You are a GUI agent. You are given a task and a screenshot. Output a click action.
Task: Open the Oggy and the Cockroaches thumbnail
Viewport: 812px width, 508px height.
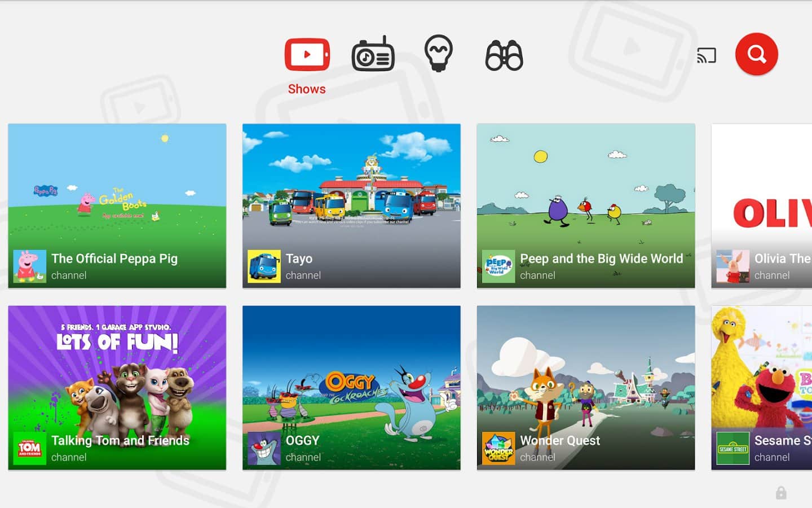point(351,373)
